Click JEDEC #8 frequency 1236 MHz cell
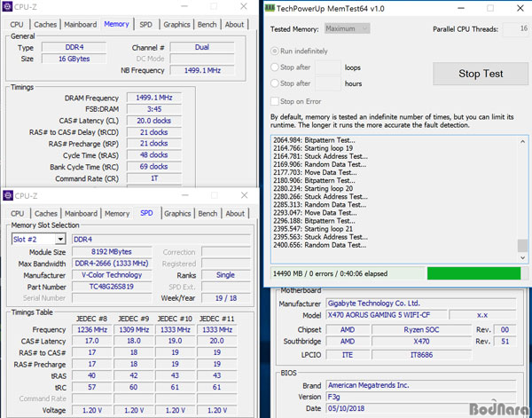 pyautogui.click(x=92, y=330)
